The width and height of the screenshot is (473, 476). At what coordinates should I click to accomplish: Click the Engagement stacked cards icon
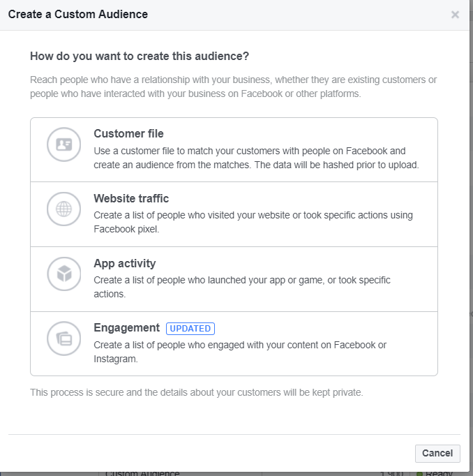pos(64,339)
